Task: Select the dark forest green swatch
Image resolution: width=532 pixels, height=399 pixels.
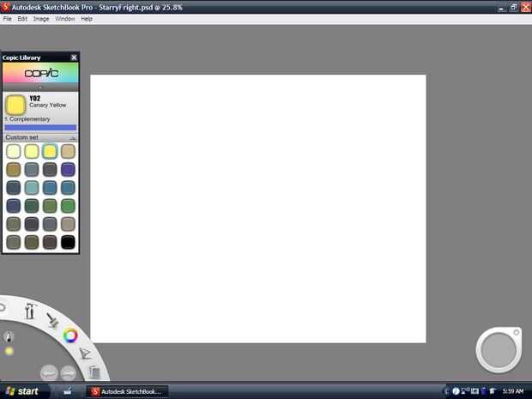Action: tap(32, 206)
